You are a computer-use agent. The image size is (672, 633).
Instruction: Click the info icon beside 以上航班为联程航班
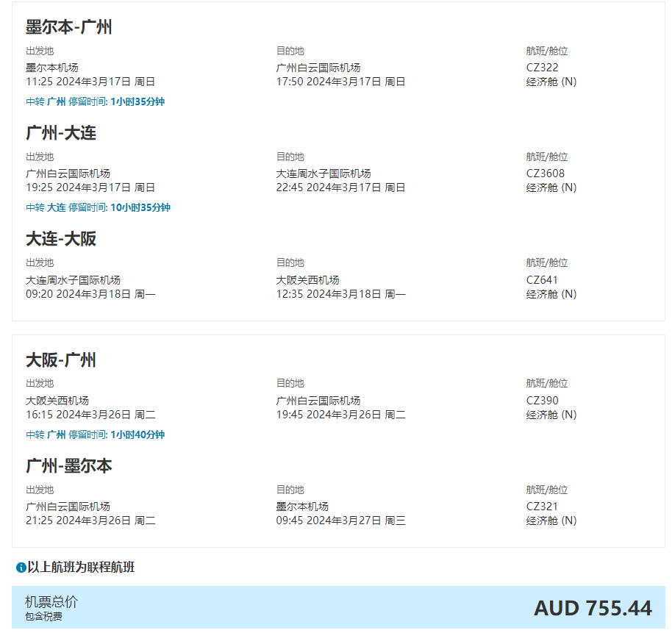point(21,568)
